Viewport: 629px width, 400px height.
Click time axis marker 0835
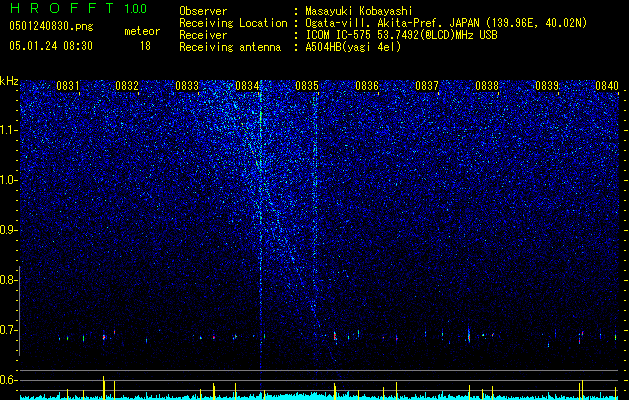pos(307,86)
